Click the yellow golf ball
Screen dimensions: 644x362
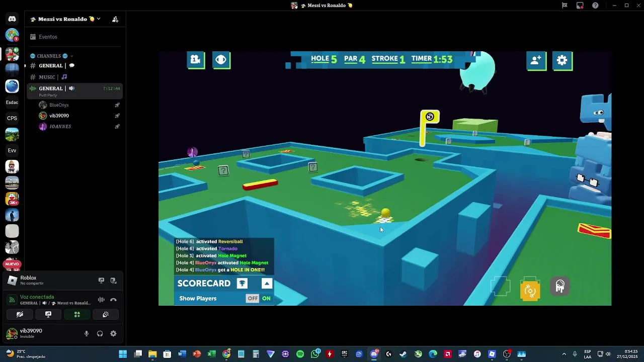(386, 213)
